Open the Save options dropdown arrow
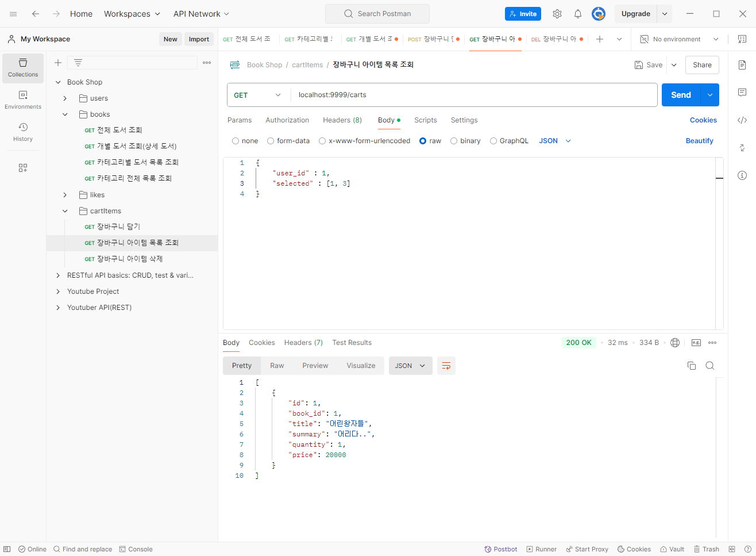The width and height of the screenshot is (756, 556). pyautogui.click(x=674, y=65)
